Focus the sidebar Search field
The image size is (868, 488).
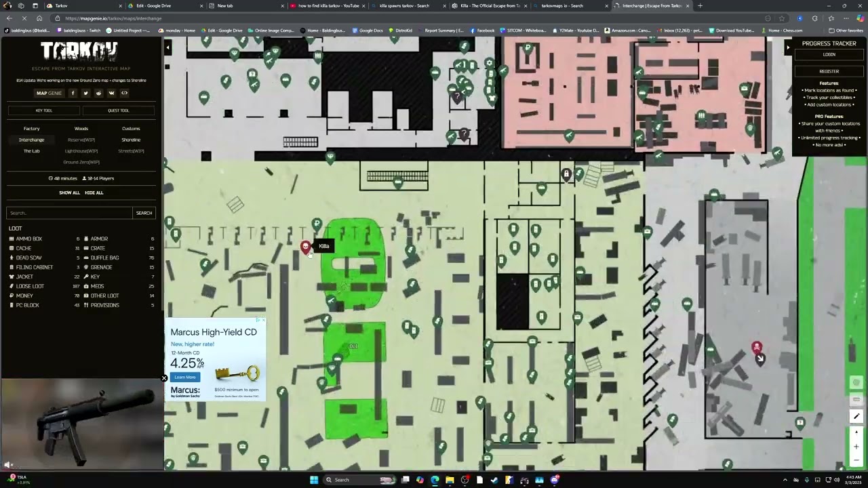(x=69, y=213)
